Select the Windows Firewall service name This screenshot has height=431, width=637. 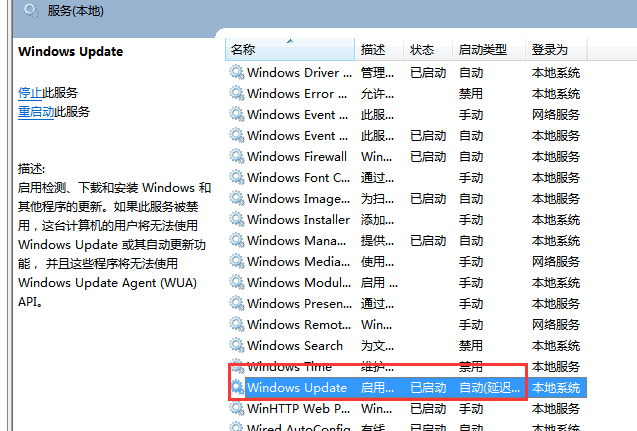point(297,156)
